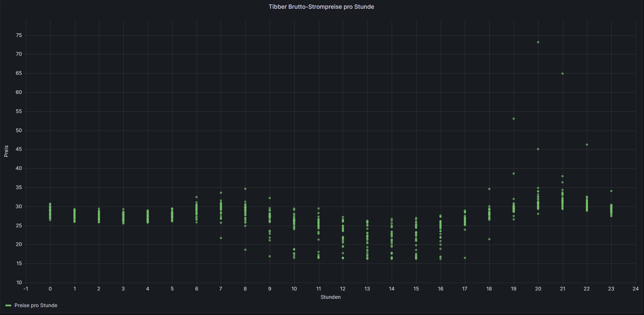The width and height of the screenshot is (644, 315).
Task: Click the y-axis label Preis
Action: click(x=6, y=150)
